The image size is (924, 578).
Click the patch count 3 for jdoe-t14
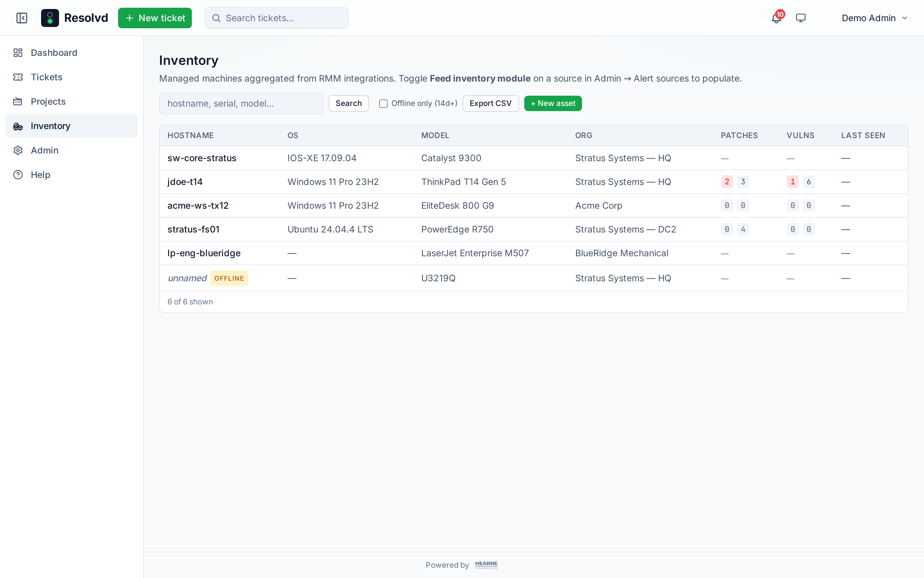tap(743, 182)
